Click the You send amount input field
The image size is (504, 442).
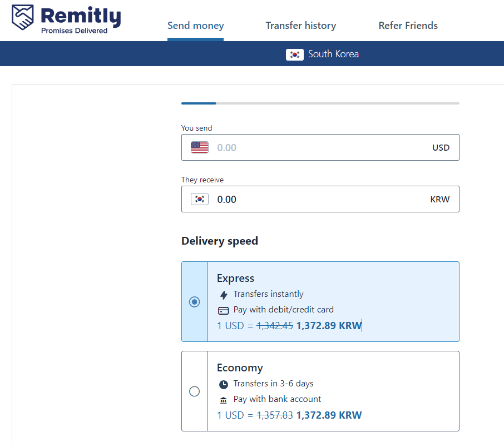coord(320,147)
